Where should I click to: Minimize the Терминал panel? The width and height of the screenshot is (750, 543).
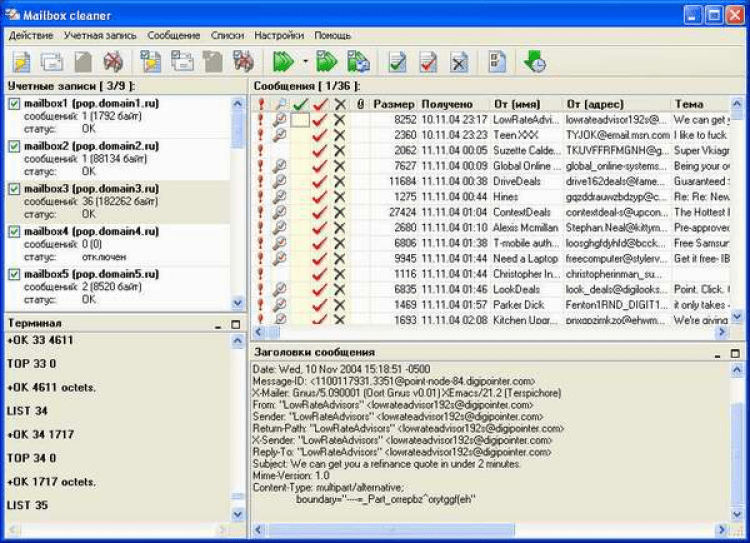218,325
